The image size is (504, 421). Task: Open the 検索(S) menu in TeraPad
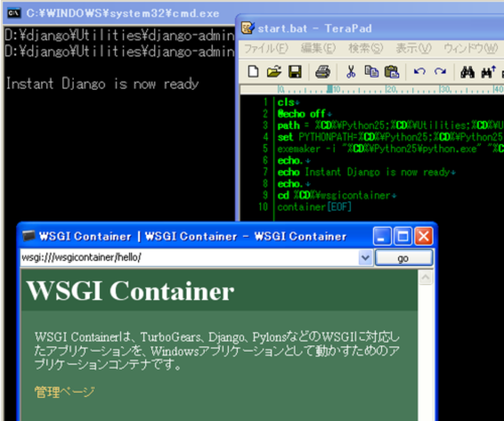tap(366, 48)
